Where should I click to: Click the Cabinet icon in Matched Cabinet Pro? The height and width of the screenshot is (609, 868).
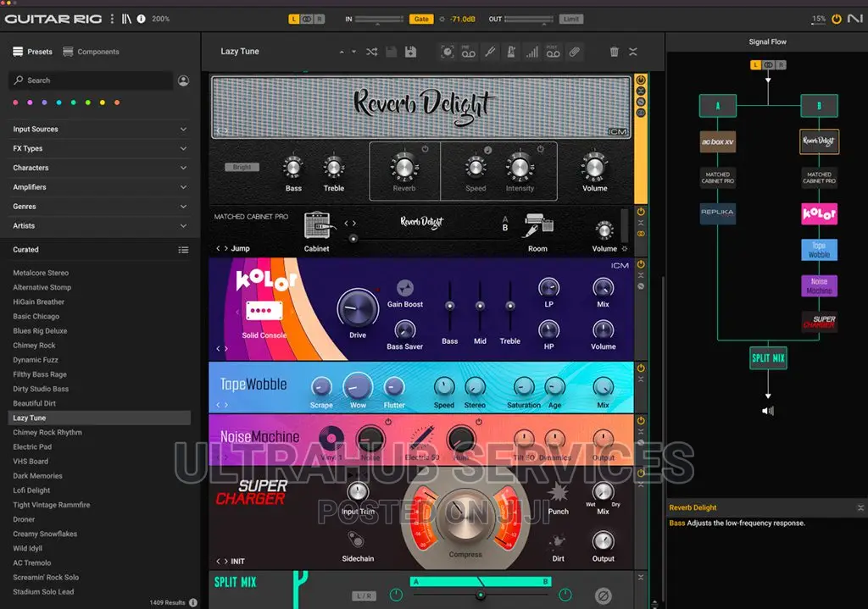318,226
